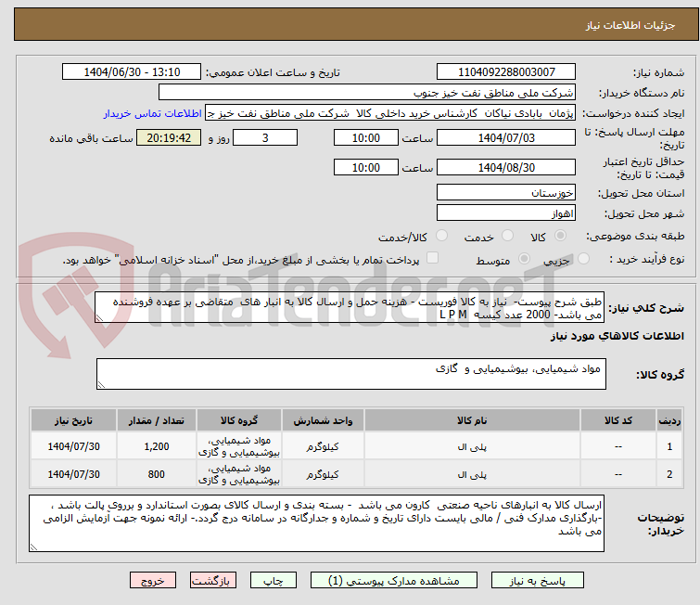This screenshot has height=605, width=700.
Task: Click کیلوگرم unit in row 2
Action: [x=323, y=474]
